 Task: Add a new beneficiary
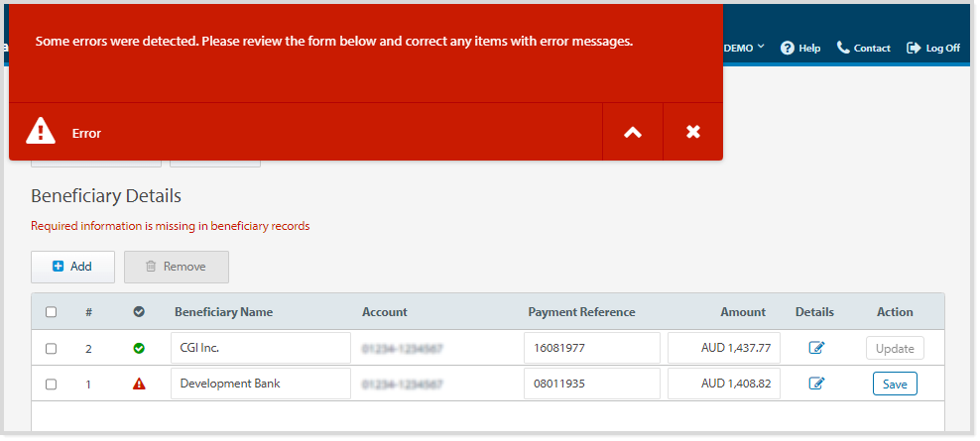[x=72, y=267]
